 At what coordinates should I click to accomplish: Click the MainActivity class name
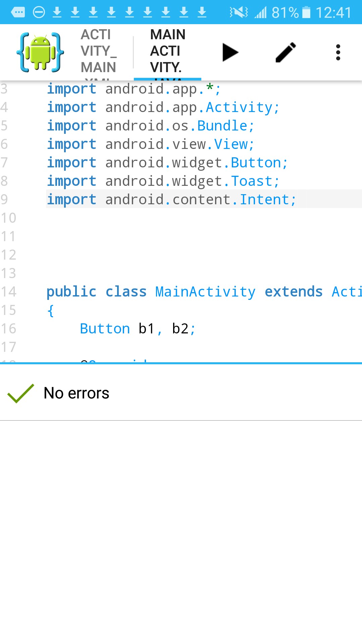pos(205,292)
